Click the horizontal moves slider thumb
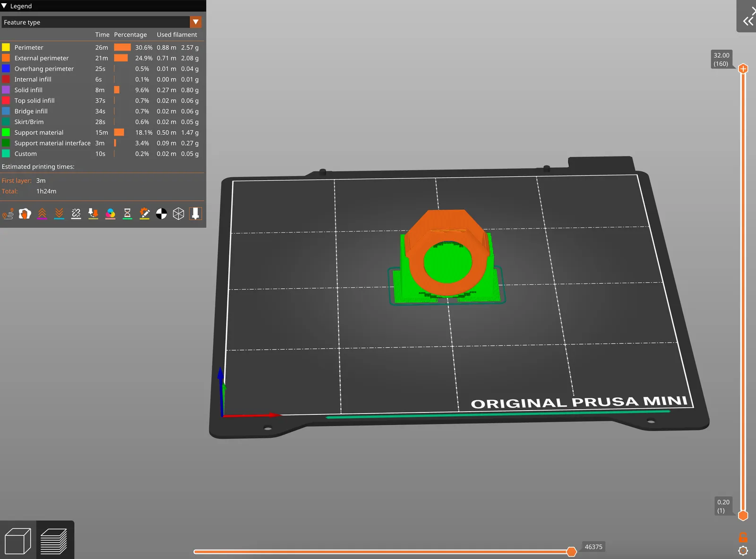The width and height of the screenshot is (756, 559). [x=571, y=551]
